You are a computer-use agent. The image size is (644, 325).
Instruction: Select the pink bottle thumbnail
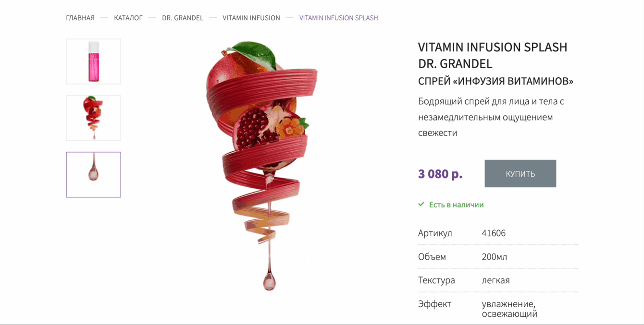pos(93,61)
